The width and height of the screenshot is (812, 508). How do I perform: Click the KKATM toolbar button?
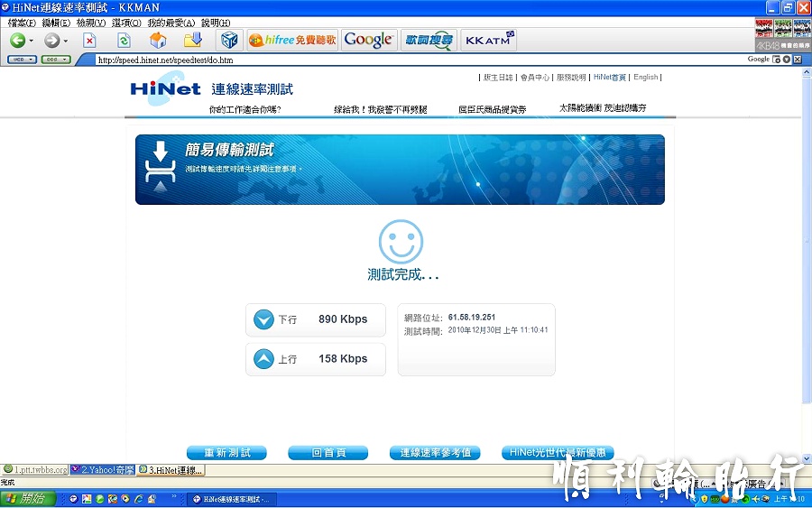pos(488,40)
